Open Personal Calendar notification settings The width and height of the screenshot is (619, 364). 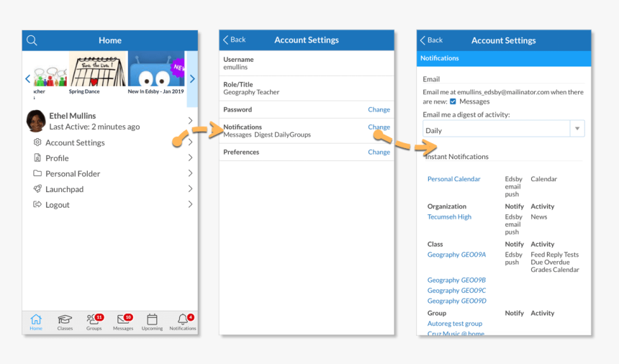coord(453,178)
